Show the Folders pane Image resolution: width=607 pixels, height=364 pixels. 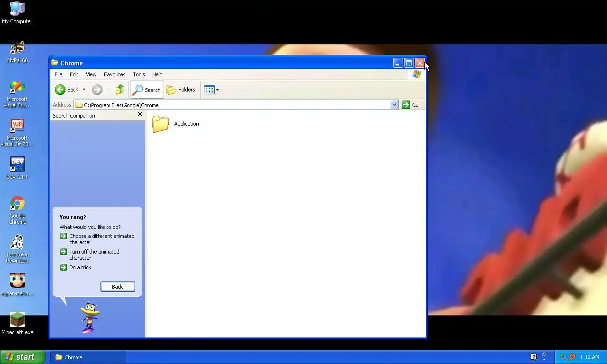pos(181,90)
